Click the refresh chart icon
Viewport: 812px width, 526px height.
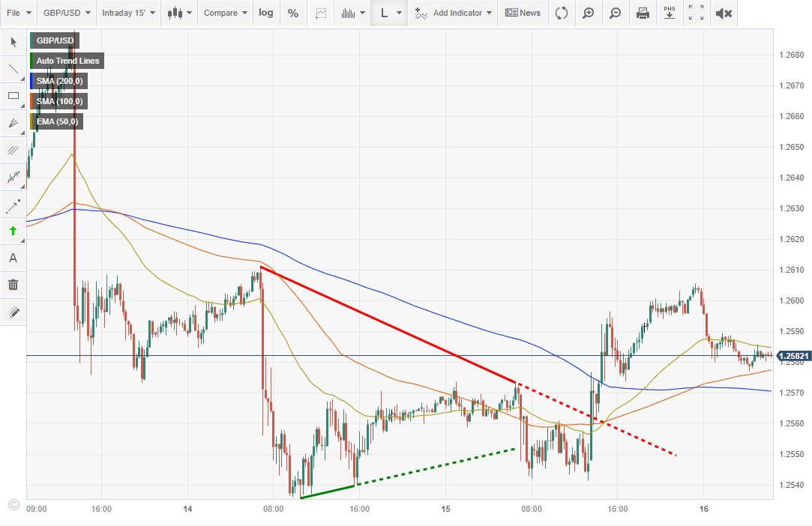[x=562, y=13]
